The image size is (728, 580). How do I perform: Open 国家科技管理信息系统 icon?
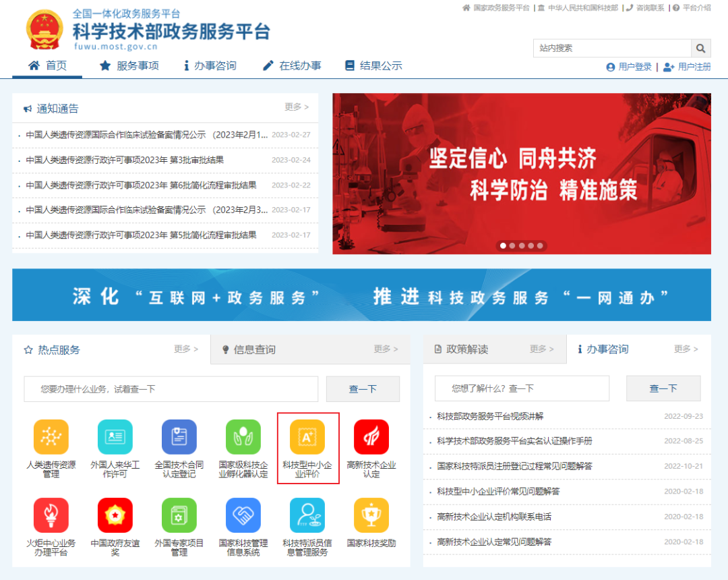coord(243,515)
